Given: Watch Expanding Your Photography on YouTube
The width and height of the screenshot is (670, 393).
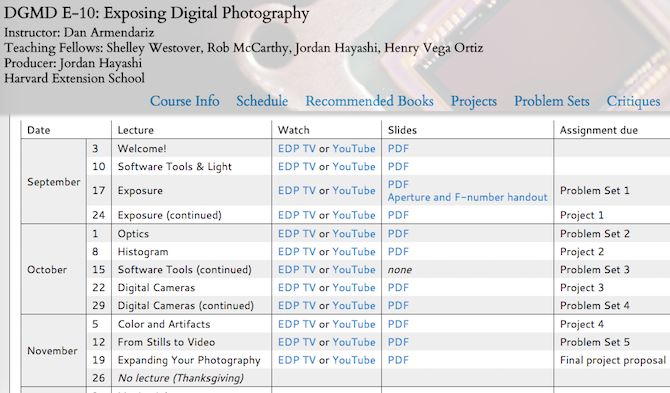Looking at the screenshot, I should point(354,361).
